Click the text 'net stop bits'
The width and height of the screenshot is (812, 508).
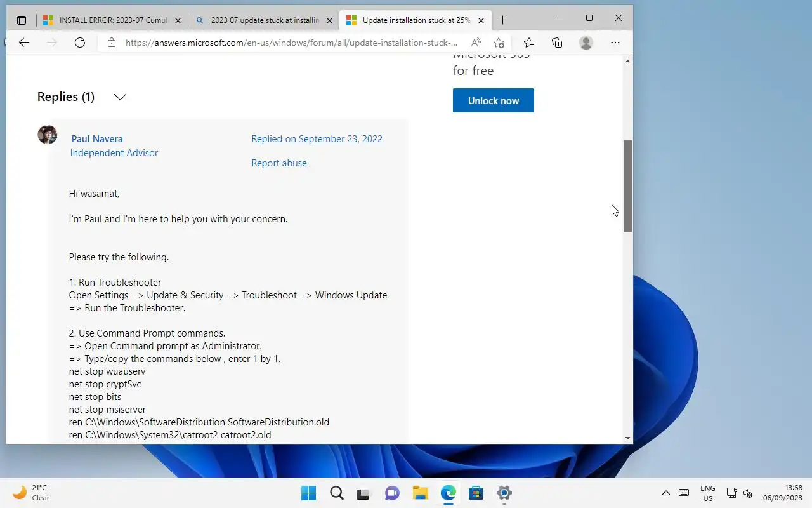(95, 397)
